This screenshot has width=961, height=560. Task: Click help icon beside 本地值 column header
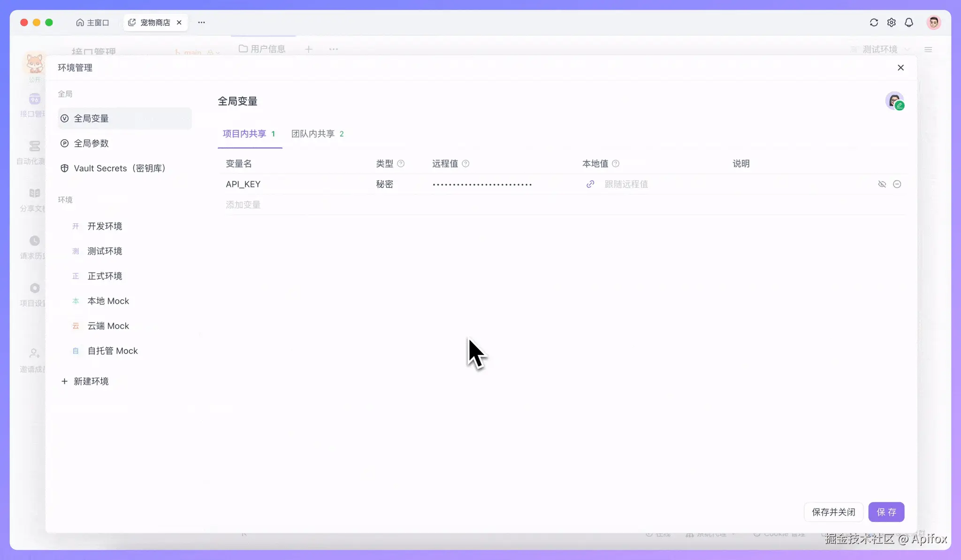(x=616, y=164)
